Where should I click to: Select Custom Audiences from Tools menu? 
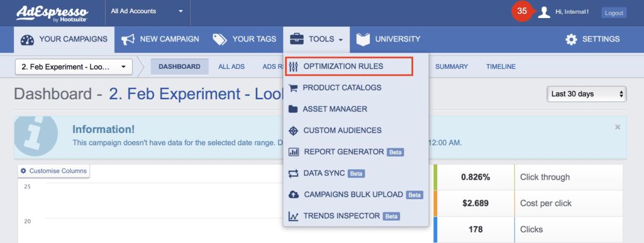[x=342, y=131]
